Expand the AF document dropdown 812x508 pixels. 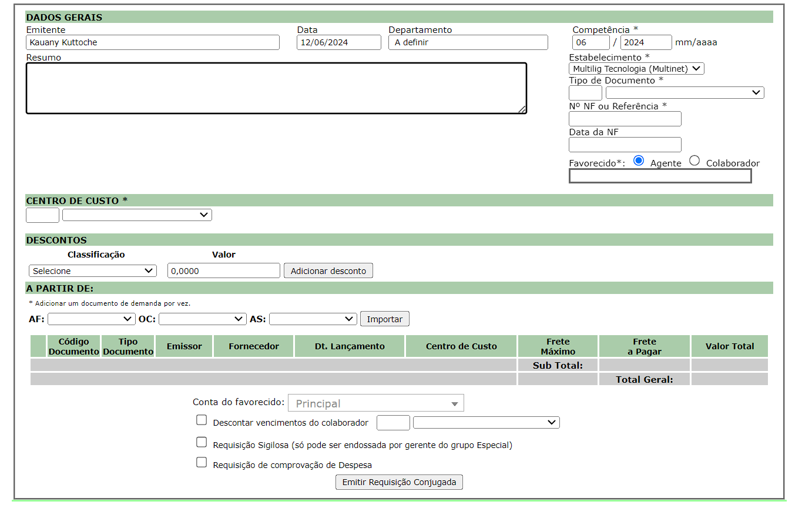(91, 319)
